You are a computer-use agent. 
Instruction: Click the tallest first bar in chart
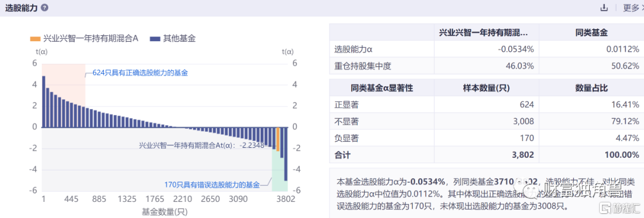[44, 101]
